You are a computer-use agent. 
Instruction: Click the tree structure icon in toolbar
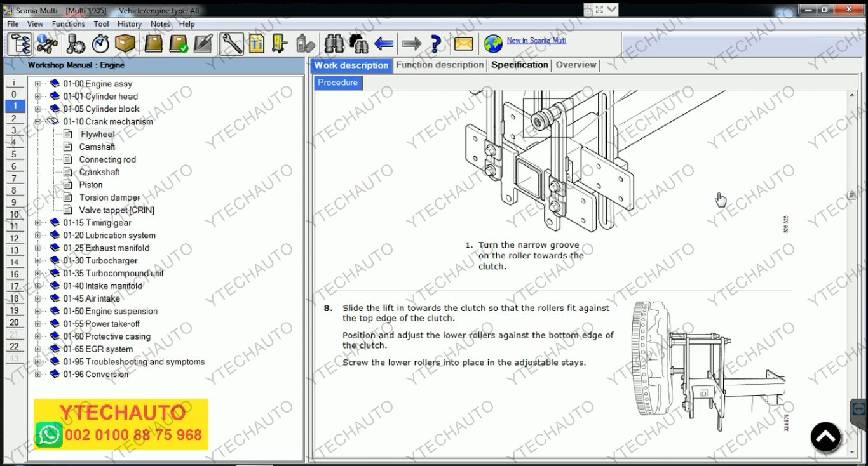(x=20, y=44)
